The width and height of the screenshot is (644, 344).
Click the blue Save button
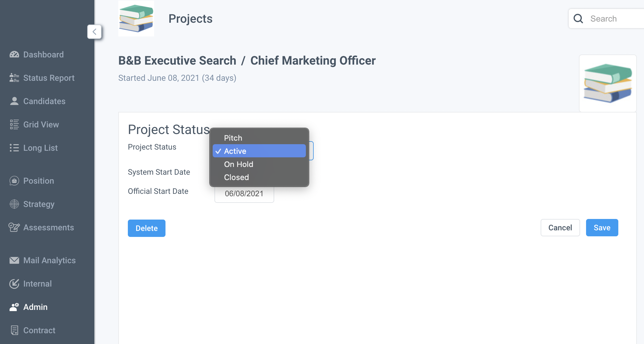tap(602, 228)
